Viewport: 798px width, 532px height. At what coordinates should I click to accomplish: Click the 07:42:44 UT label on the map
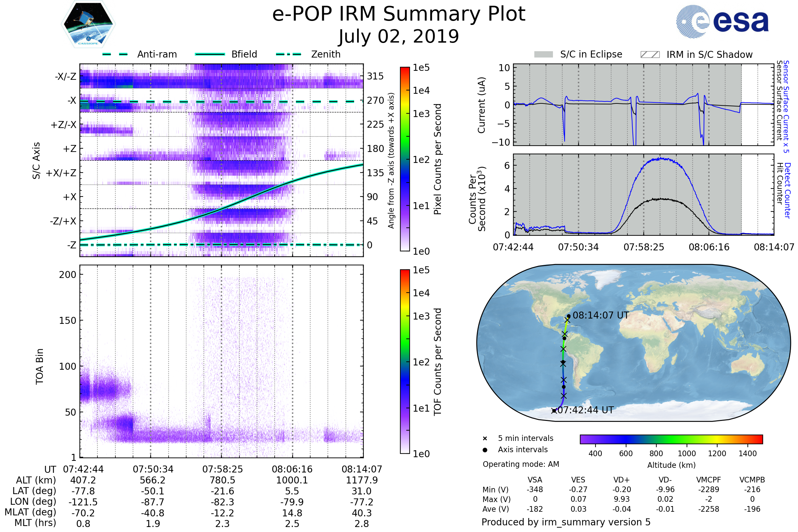click(x=586, y=410)
